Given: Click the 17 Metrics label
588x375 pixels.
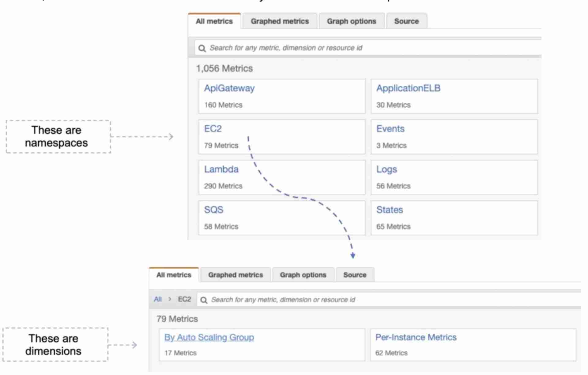Looking at the screenshot, I should 180,353.
